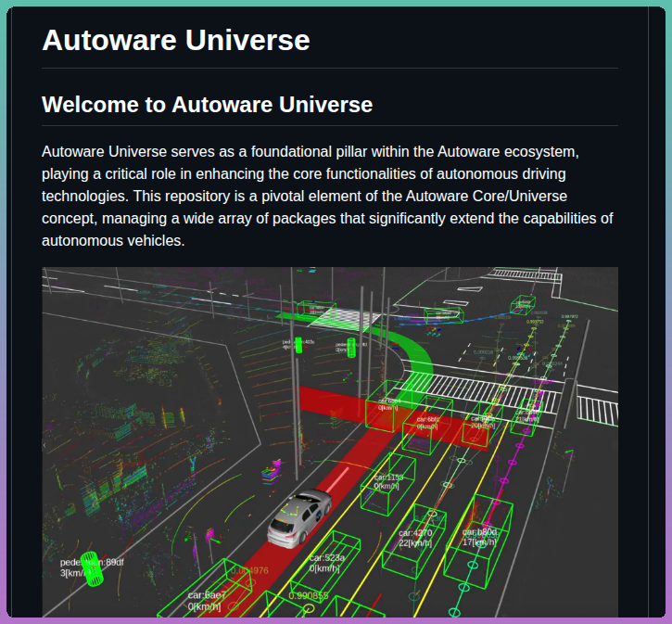Click the Autoware Universe description paragraph
This screenshot has height=624, width=672.
click(x=327, y=196)
